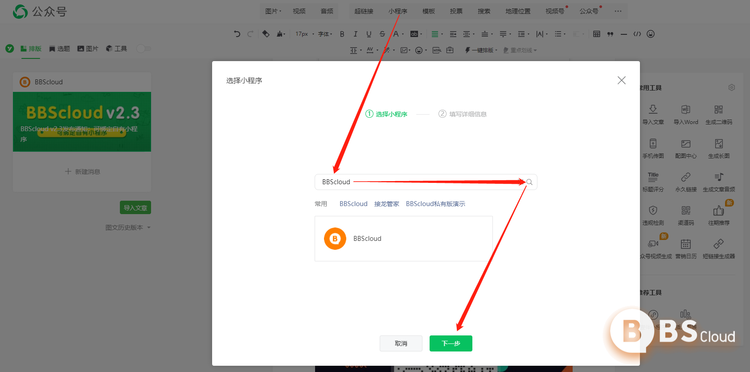Open the bullet list dropdown
Screen dimensions: 750x372
560,34
